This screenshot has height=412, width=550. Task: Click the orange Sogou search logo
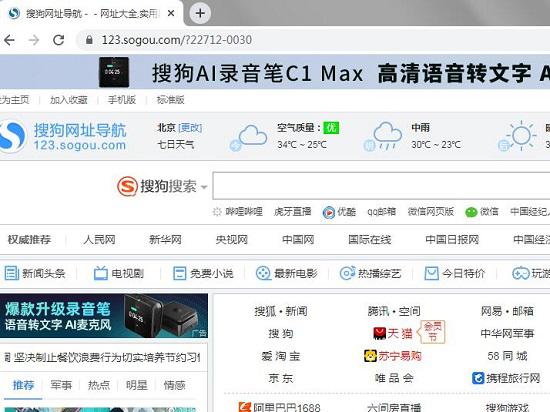coord(127,186)
